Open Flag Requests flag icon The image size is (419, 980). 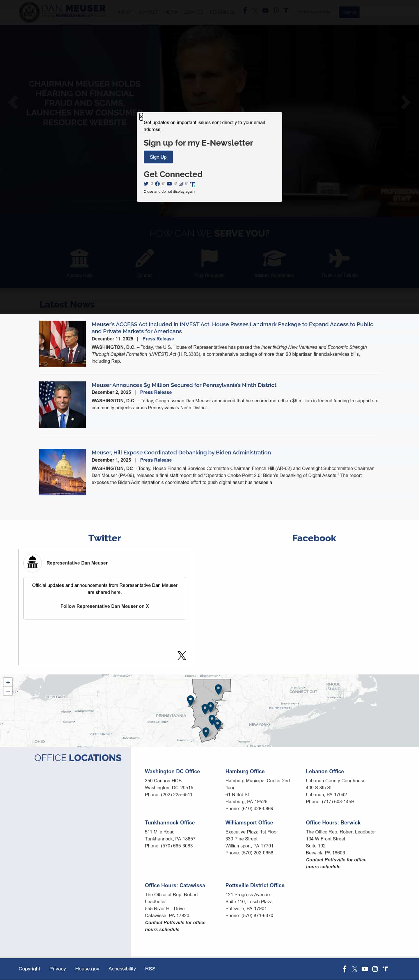[x=209, y=258]
